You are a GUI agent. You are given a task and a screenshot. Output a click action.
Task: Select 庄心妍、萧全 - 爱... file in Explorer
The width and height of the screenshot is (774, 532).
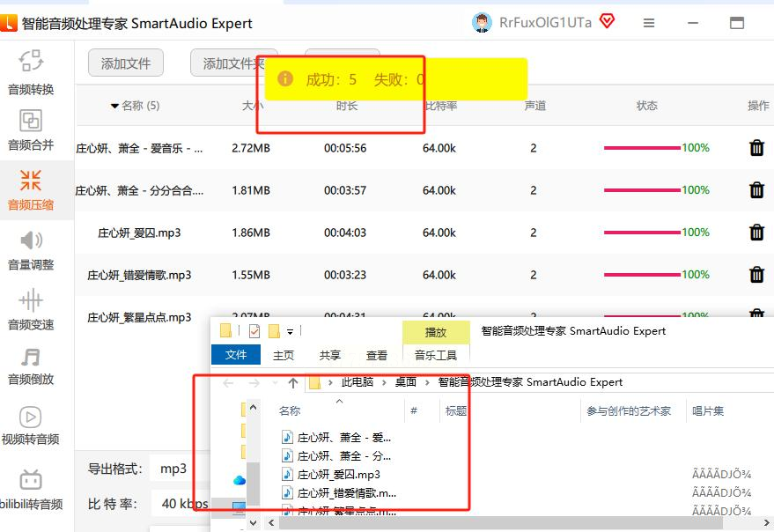(x=336, y=437)
